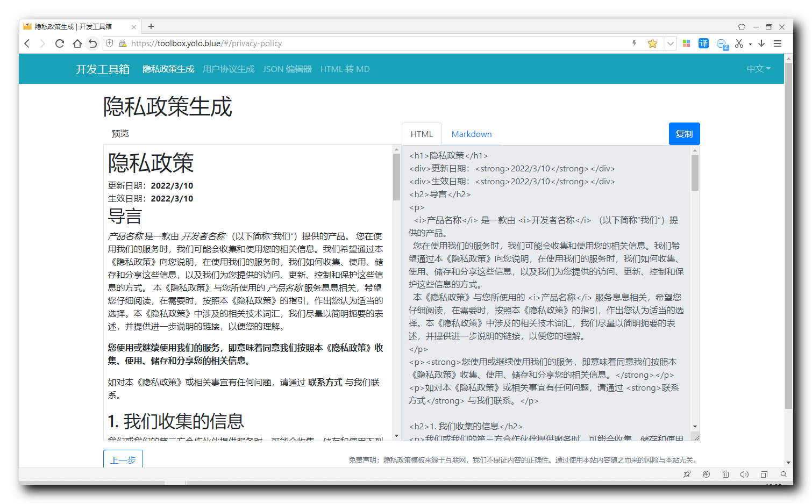Screen dimensions: 812x504
Task: Click the colorful app grid icon
Action: 686,44
